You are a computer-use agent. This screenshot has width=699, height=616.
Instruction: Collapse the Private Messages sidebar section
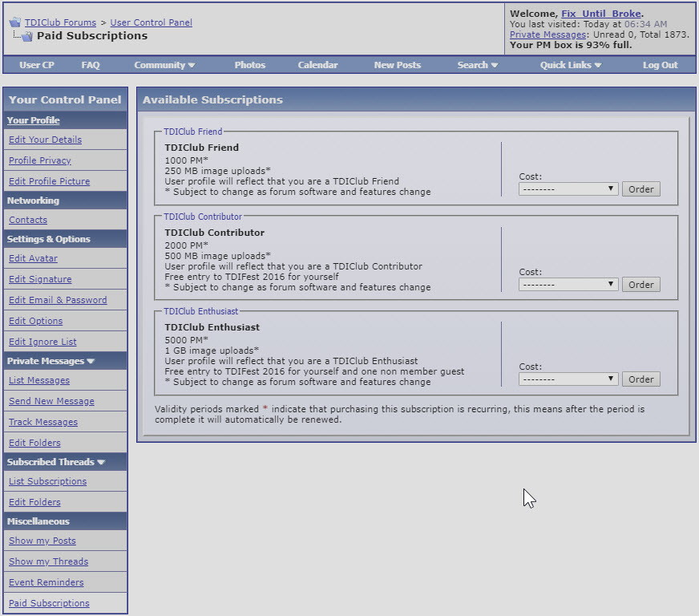point(91,361)
